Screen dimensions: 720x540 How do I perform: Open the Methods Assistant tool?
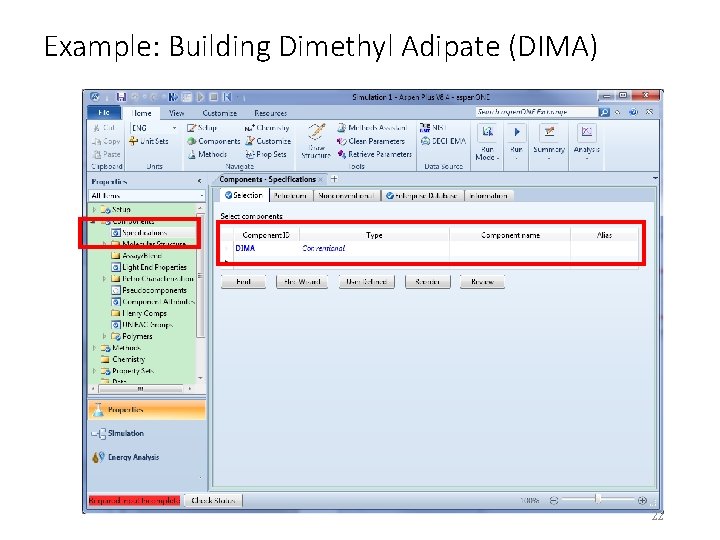372,128
